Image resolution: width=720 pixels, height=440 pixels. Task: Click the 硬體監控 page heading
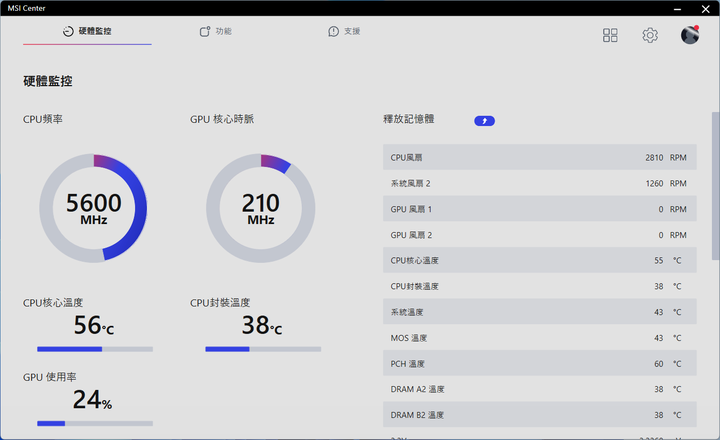click(48, 81)
